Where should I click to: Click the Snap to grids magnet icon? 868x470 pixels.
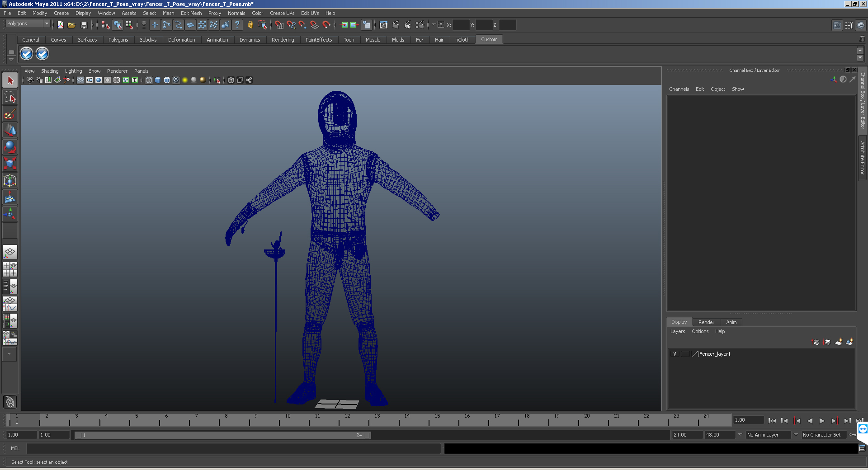[x=279, y=25]
